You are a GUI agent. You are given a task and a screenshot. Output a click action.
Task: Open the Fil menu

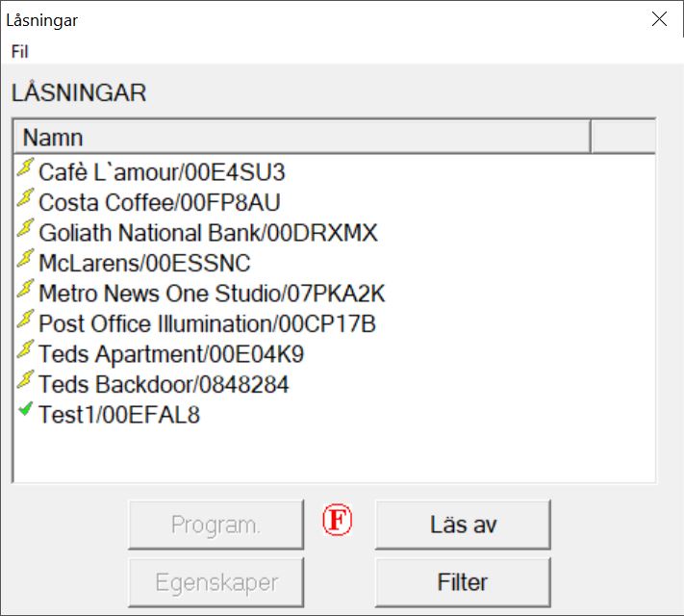pyautogui.click(x=19, y=51)
